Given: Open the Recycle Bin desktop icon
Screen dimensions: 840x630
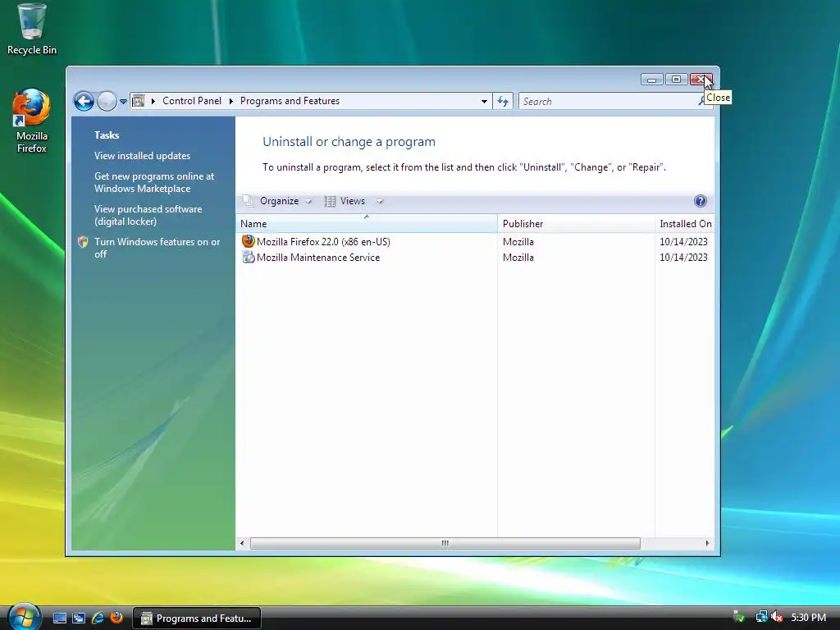Looking at the screenshot, I should [x=32, y=30].
